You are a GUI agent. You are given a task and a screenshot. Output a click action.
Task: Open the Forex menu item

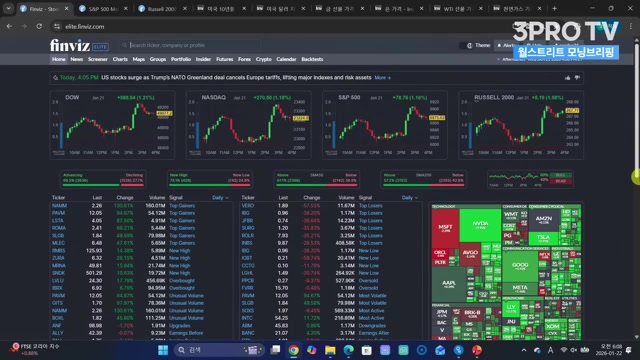point(244,59)
